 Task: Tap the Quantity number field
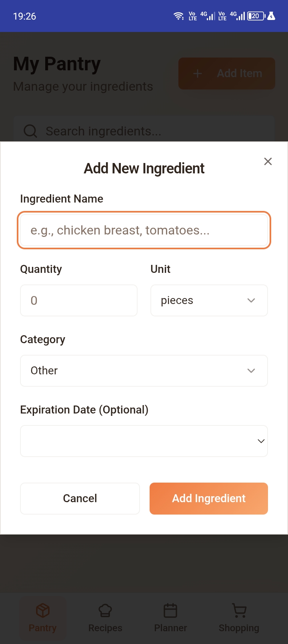tap(79, 300)
